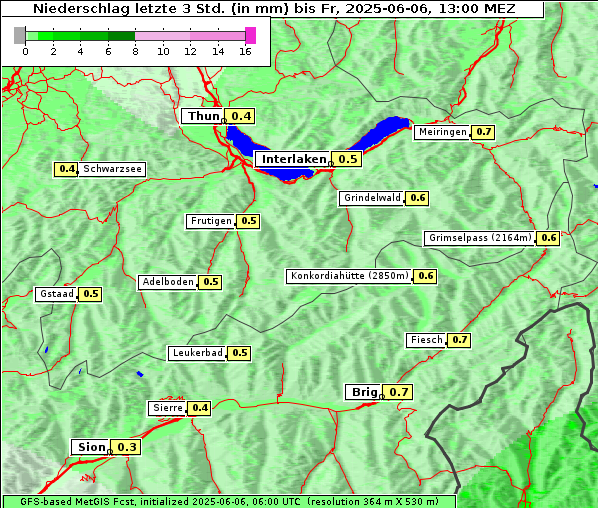This screenshot has height=508, width=598.
Task: Click the Brig city label
Action: pyautogui.click(x=364, y=392)
